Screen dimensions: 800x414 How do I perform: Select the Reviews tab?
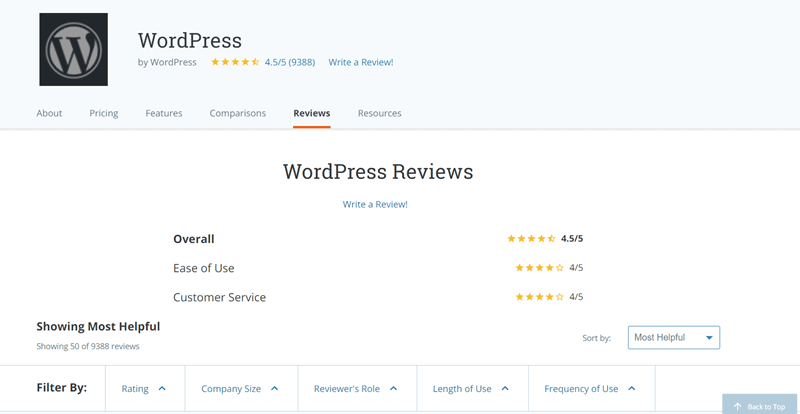click(x=312, y=113)
